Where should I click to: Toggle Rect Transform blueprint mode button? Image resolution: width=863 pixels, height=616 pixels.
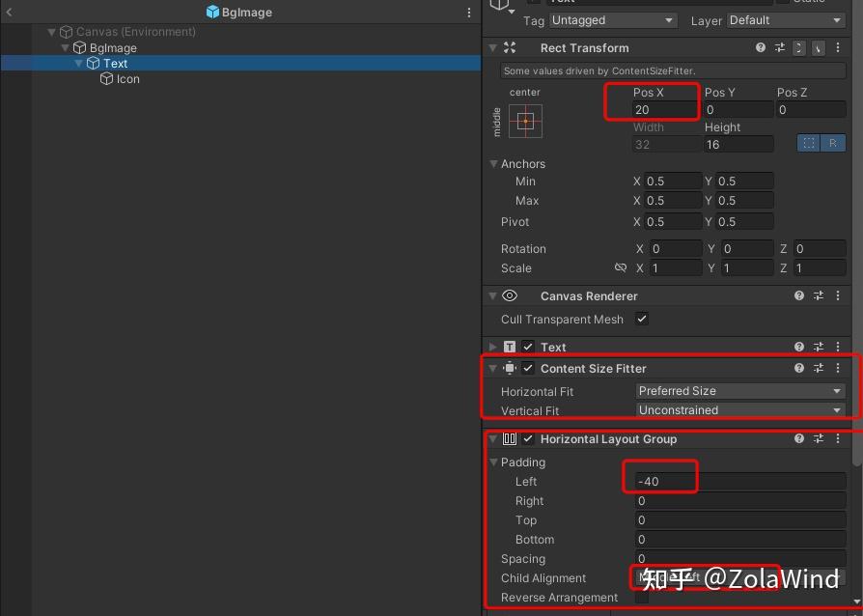(809, 144)
